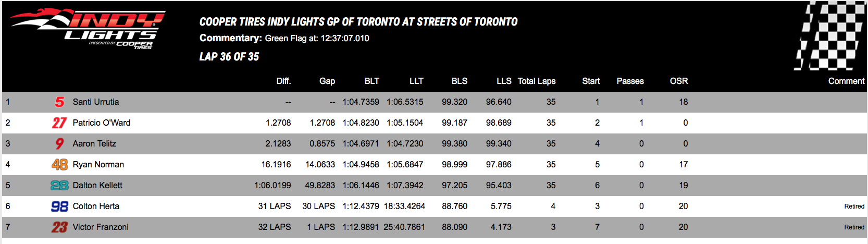
Task: Select the Gap column header
Action: coord(327,81)
